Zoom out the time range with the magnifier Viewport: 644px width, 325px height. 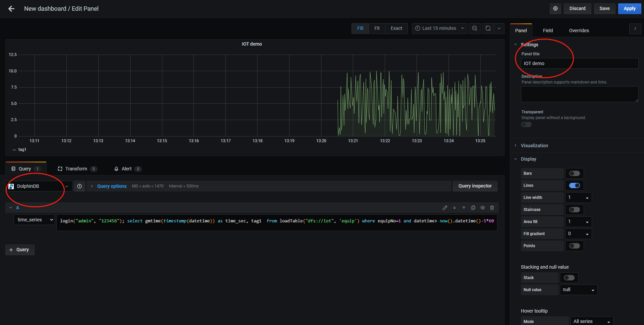474,28
